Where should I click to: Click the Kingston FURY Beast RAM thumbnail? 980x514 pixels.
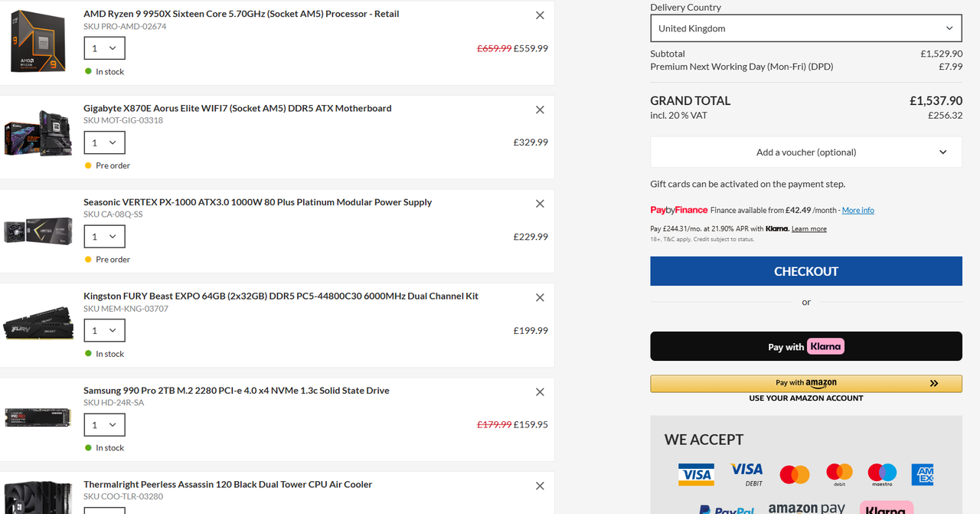[38, 325]
